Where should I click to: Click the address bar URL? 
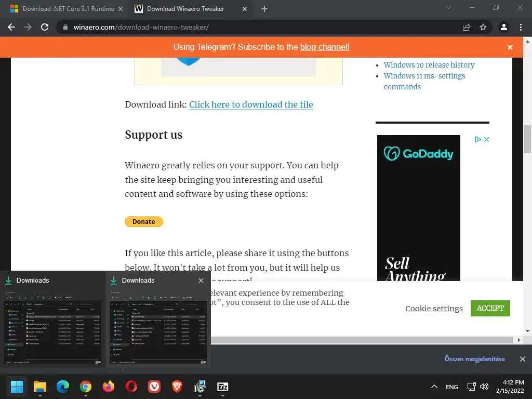click(141, 27)
